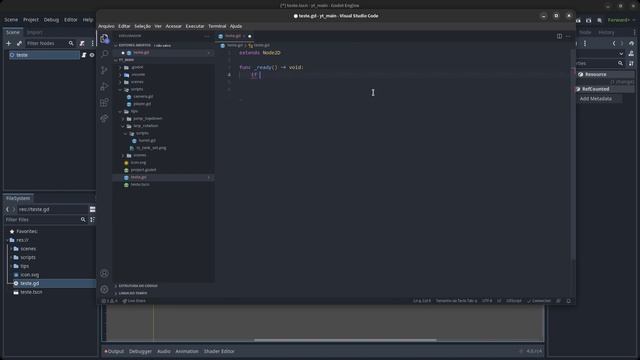Open the editor More Actions ellipsis in VS Code

568,36
